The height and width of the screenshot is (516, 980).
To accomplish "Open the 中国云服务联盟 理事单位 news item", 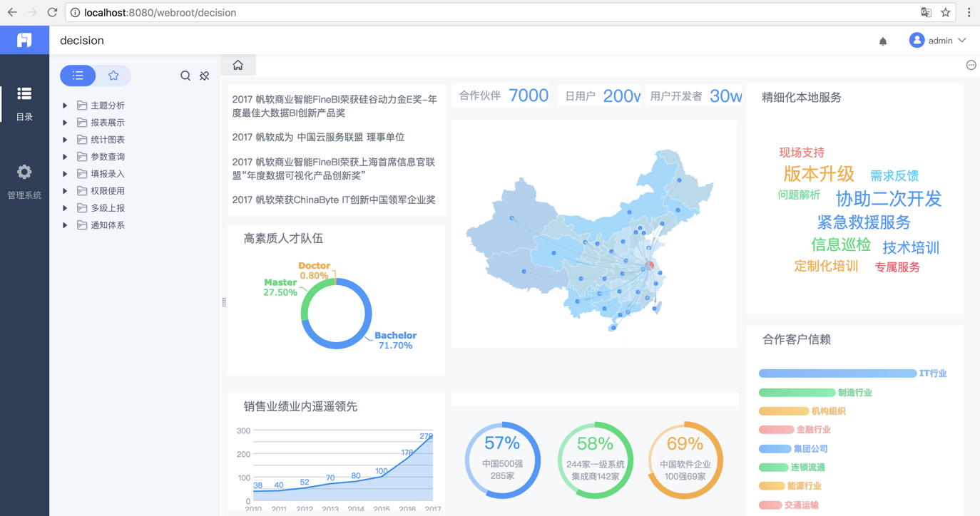I will 318,137.
